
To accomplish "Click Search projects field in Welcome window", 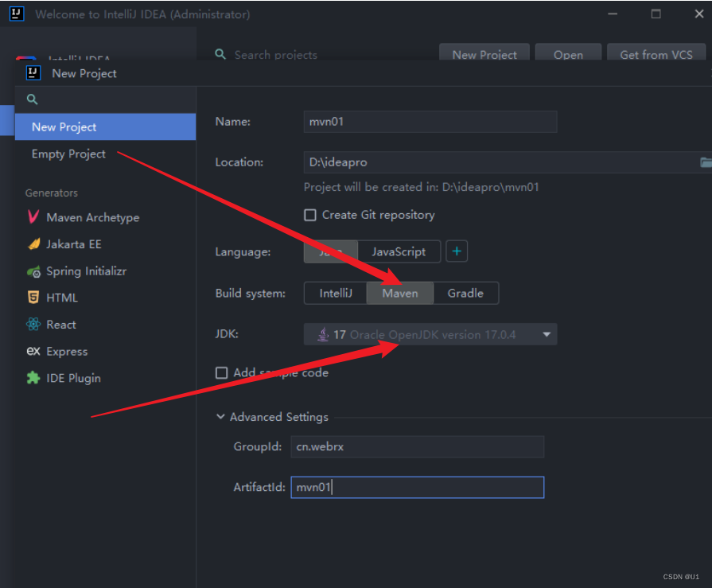I will pos(275,55).
